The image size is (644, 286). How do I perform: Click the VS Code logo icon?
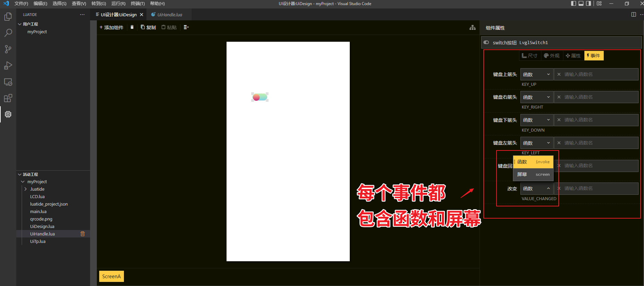pos(6,3)
